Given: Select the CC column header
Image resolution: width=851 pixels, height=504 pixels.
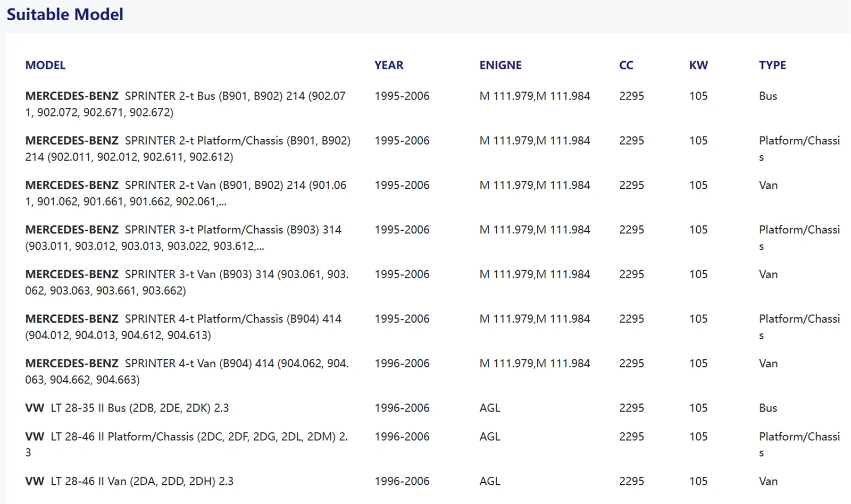Looking at the screenshot, I should click(x=626, y=65).
